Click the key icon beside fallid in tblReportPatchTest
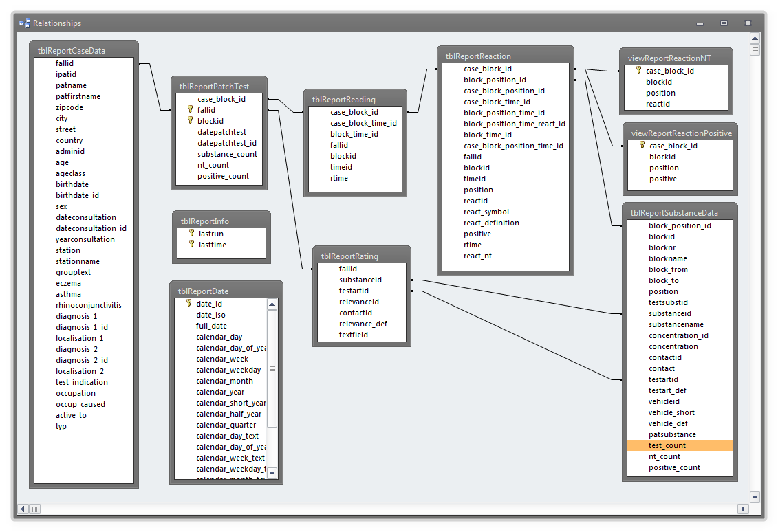 click(x=190, y=110)
